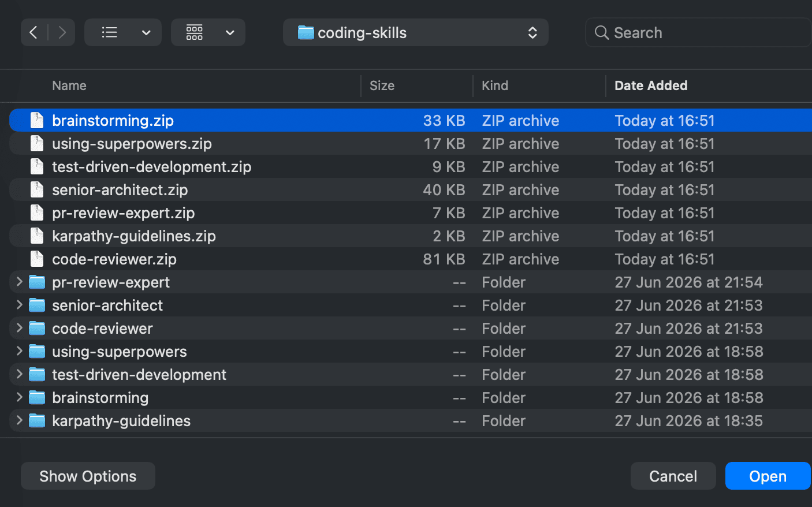The height and width of the screenshot is (507, 812).
Task: Click the using-superpowers folder icon
Action: coord(37,351)
